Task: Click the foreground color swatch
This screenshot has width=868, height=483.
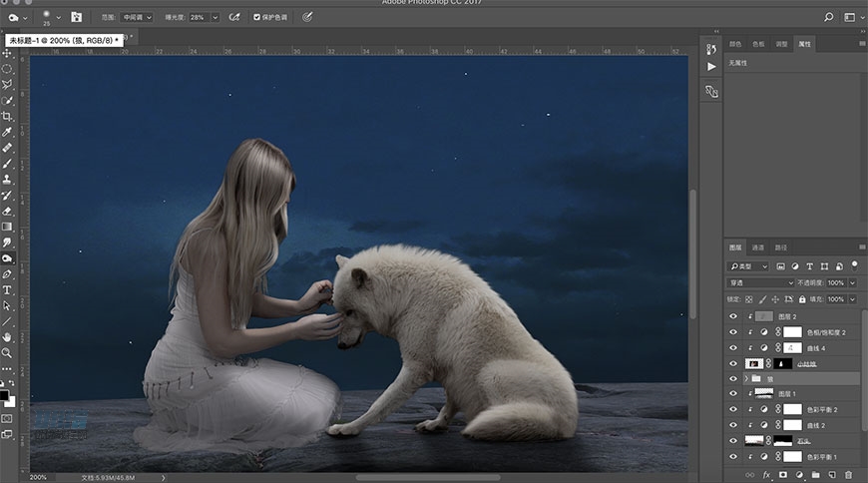Action: [x=4, y=395]
